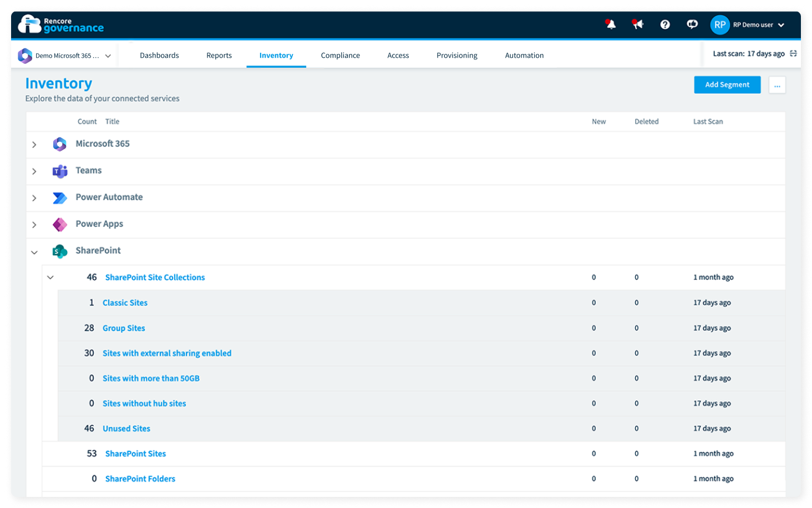This screenshot has width=812, height=508.
Task: Open the SharePoint Sites link
Action: 135,454
